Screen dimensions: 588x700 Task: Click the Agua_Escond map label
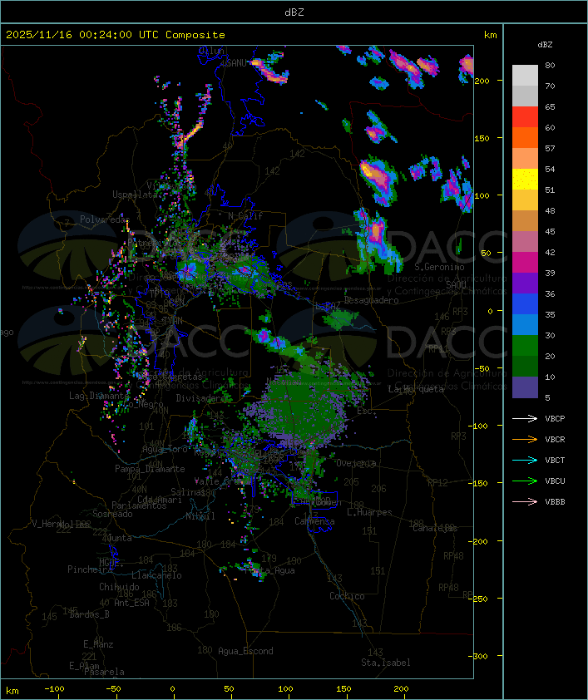tap(245, 651)
